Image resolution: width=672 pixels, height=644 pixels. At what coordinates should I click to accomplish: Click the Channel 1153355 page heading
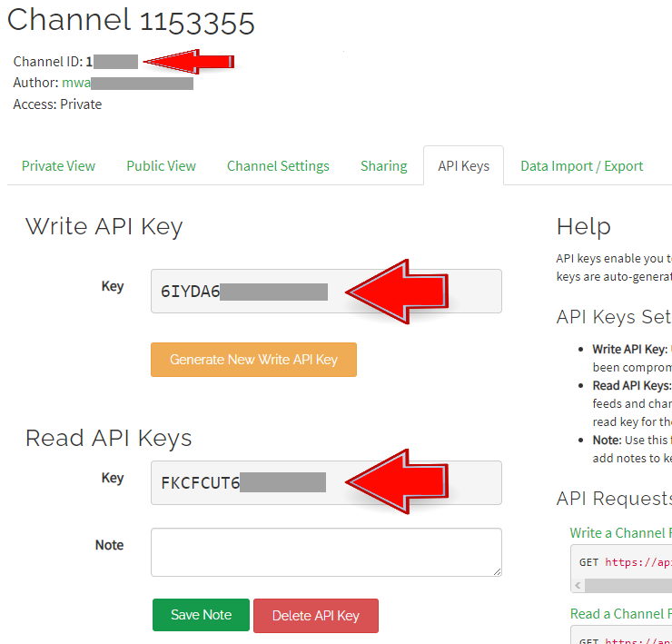[x=131, y=21]
